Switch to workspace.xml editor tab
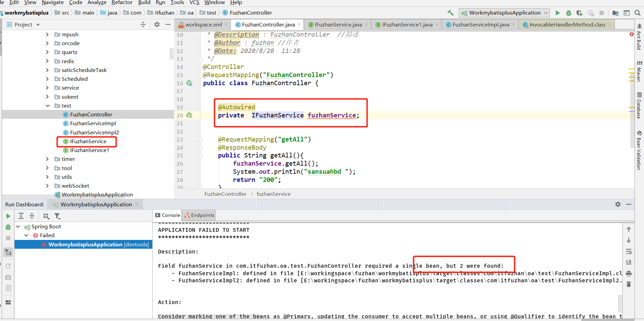644x321 pixels. pos(203,24)
